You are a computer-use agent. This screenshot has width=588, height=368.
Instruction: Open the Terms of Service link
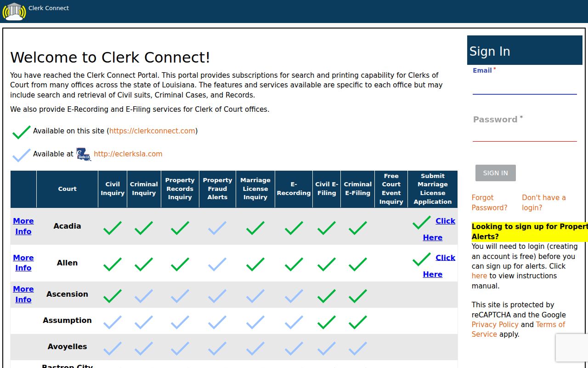518,329
